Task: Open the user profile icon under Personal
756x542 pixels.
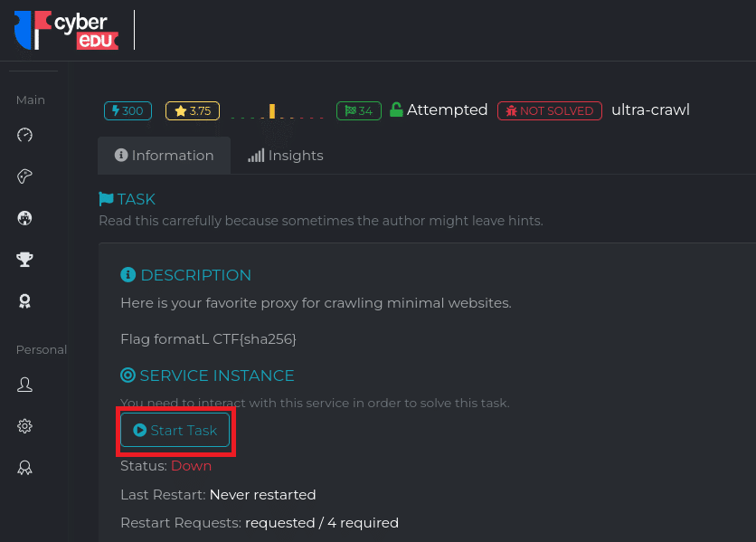Action: pos(24,385)
